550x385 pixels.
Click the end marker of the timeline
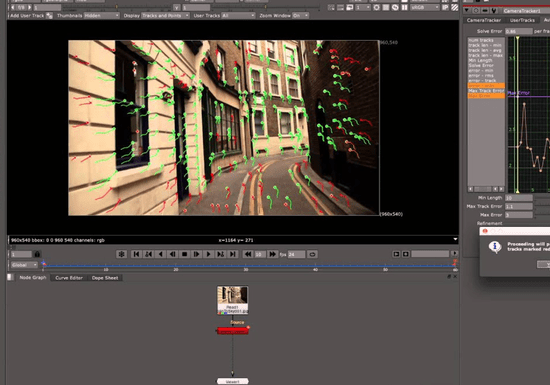click(x=455, y=262)
